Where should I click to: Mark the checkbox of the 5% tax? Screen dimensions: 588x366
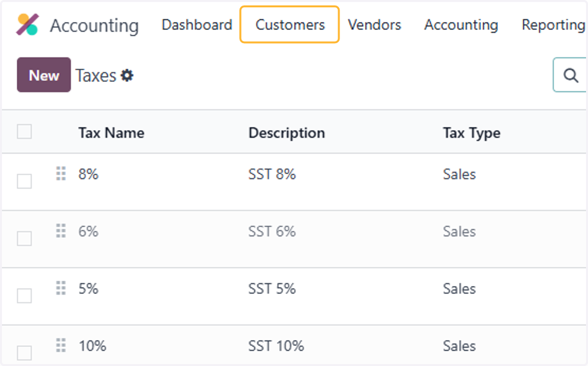[x=24, y=296]
